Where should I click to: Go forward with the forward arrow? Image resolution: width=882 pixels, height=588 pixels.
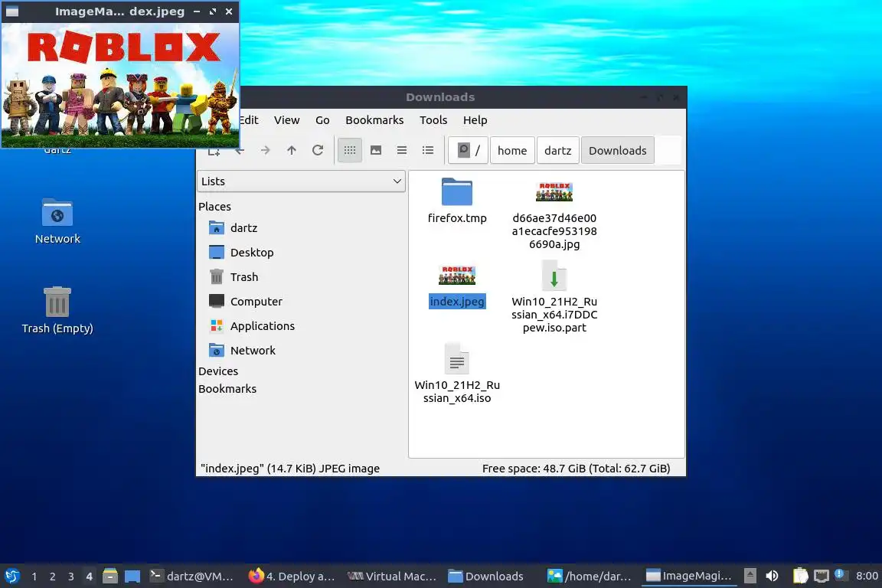pyautogui.click(x=265, y=150)
